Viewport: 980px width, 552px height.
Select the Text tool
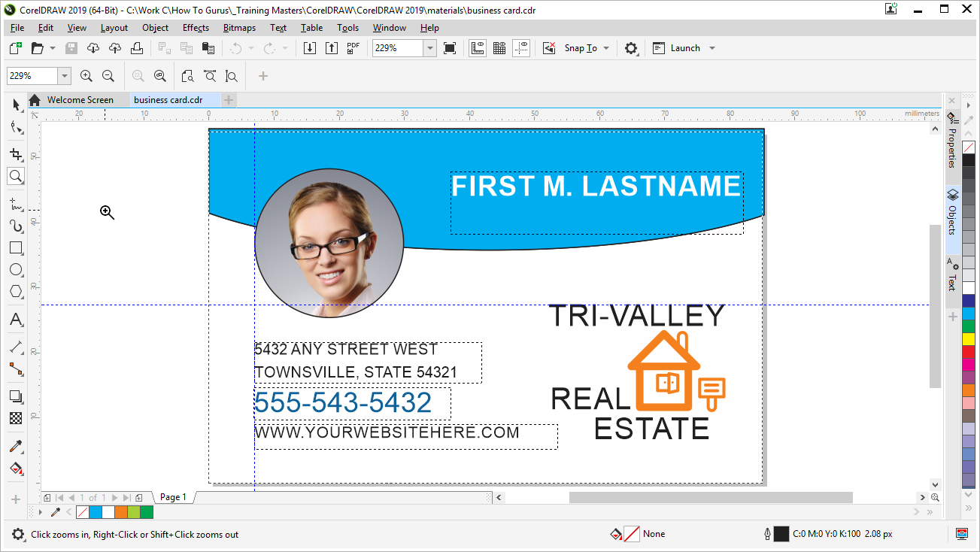15,320
